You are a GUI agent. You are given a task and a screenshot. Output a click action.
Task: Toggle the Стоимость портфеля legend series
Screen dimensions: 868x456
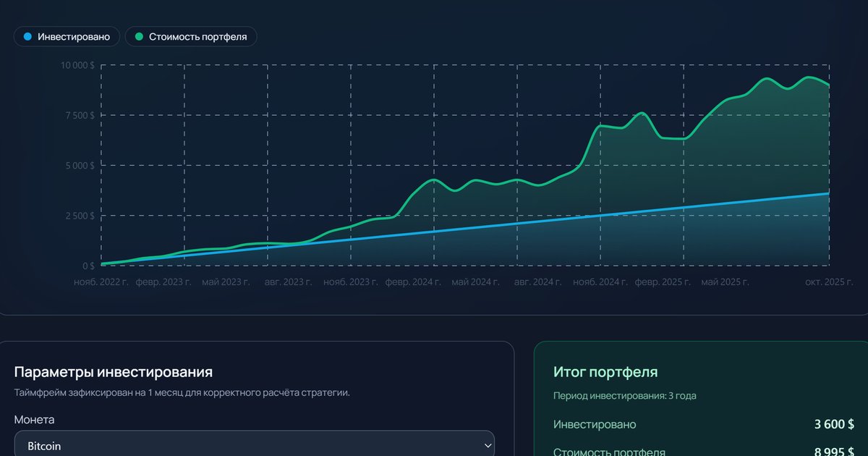(191, 36)
